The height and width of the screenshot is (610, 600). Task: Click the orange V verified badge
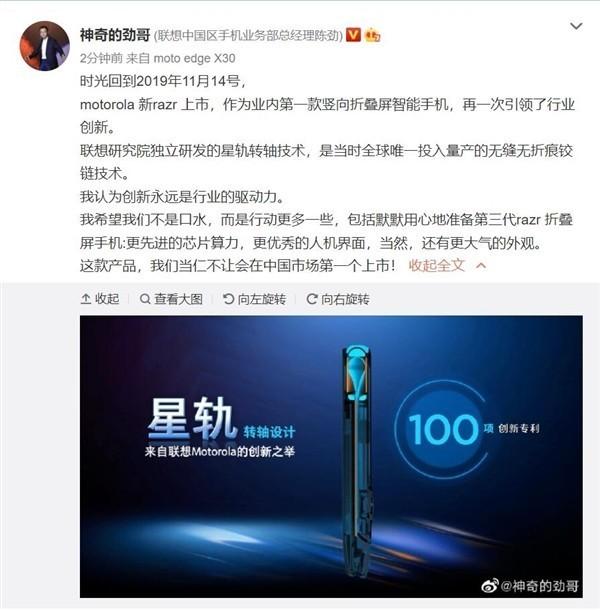(x=353, y=35)
